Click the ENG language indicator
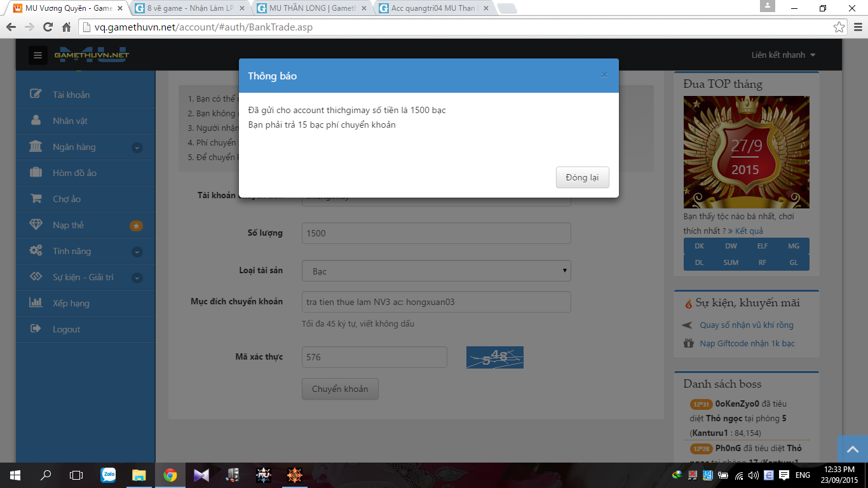The image size is (868, 488). (803, 475)
